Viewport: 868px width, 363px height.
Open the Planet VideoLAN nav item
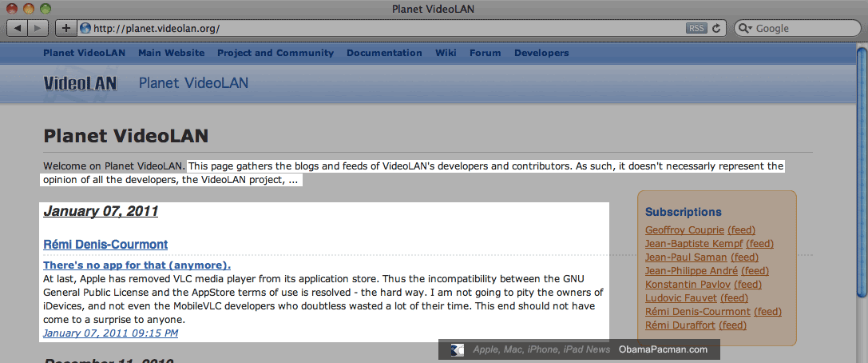point(84,54)
